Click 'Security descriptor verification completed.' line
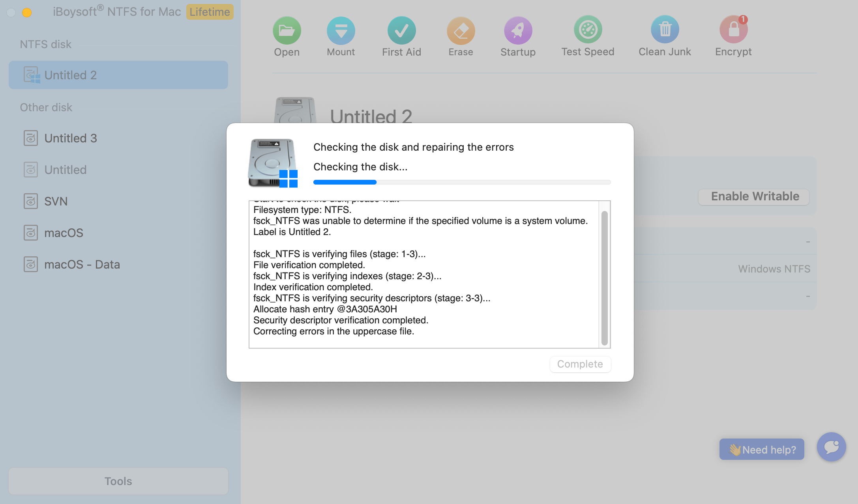The width and height of the screenshot is (858, 504). (341, 320)
